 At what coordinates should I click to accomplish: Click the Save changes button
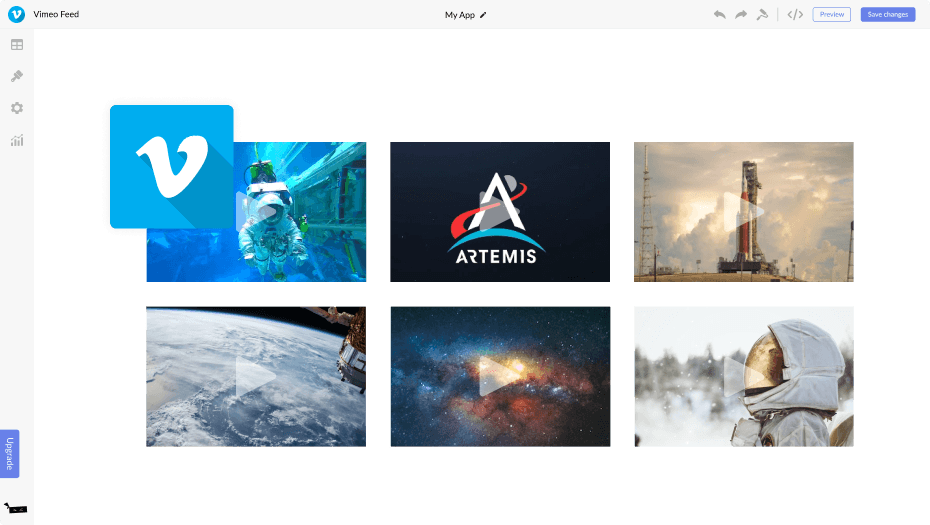tap(888, 14)
